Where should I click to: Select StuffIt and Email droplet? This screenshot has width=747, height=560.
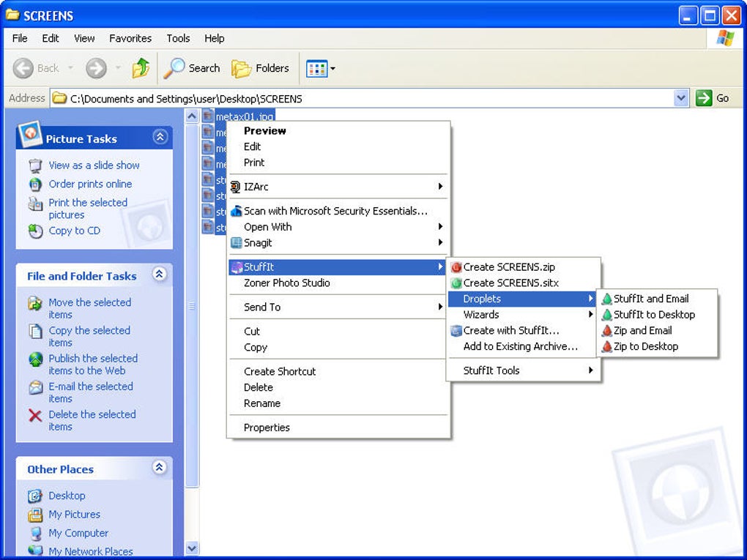657,299
